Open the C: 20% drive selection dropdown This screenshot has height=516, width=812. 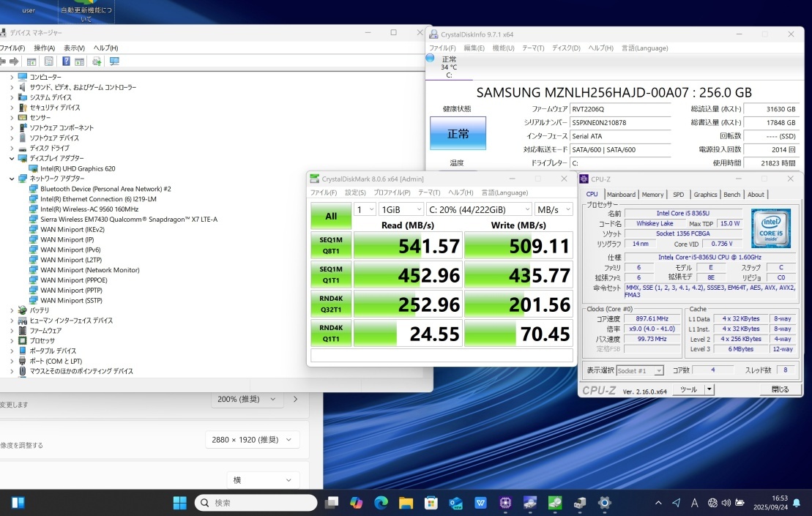pos(479,209)
